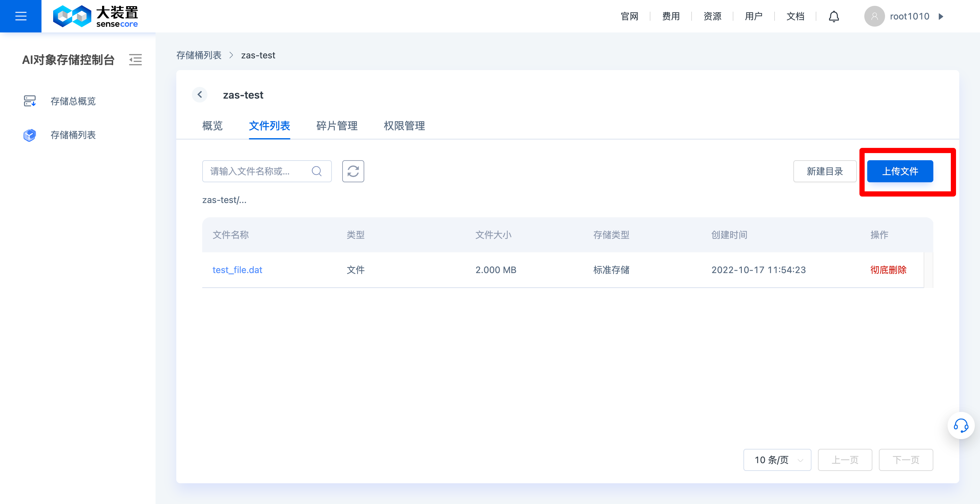Click the 下一页 pagination button
980x504 pixels.
click(x=905, y=460)
